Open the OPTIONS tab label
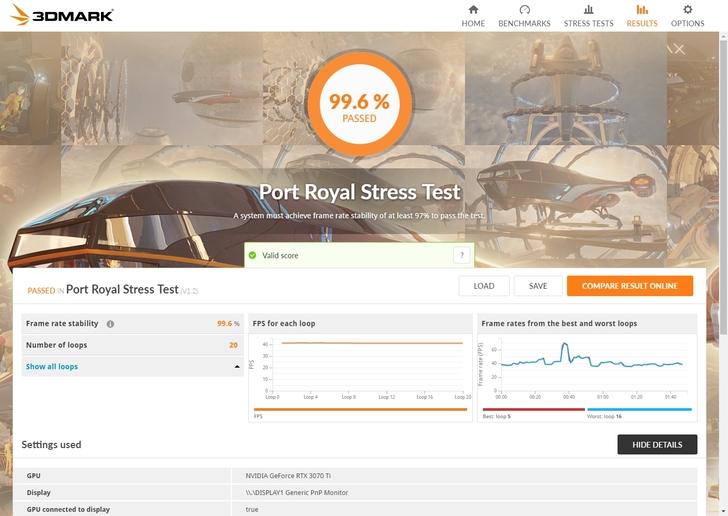 (x=688, y=23)
